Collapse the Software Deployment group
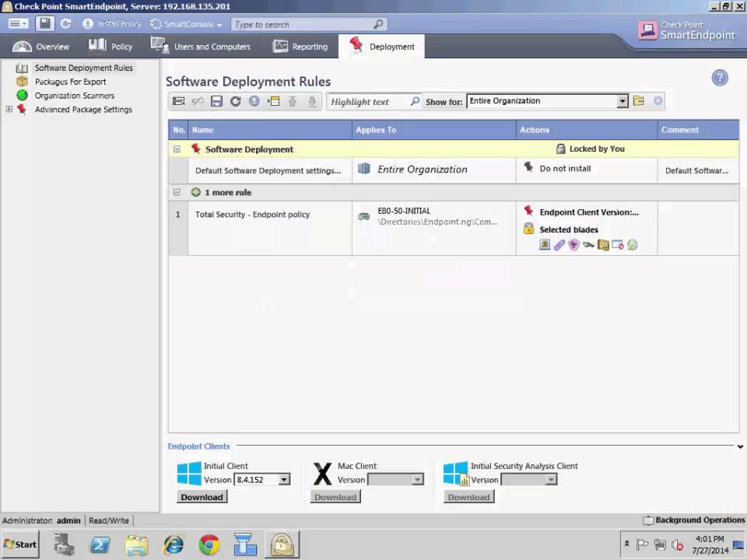The height and width of the screenshot is (560, 747). tap(177, 149)
